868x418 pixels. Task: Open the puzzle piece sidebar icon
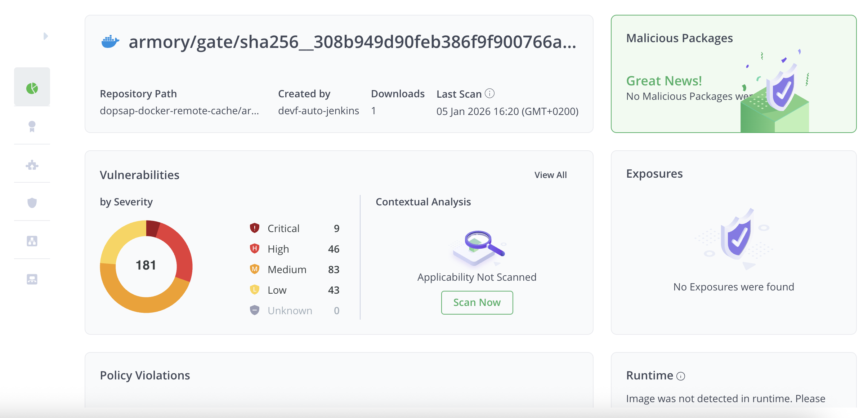coord(32,165)
